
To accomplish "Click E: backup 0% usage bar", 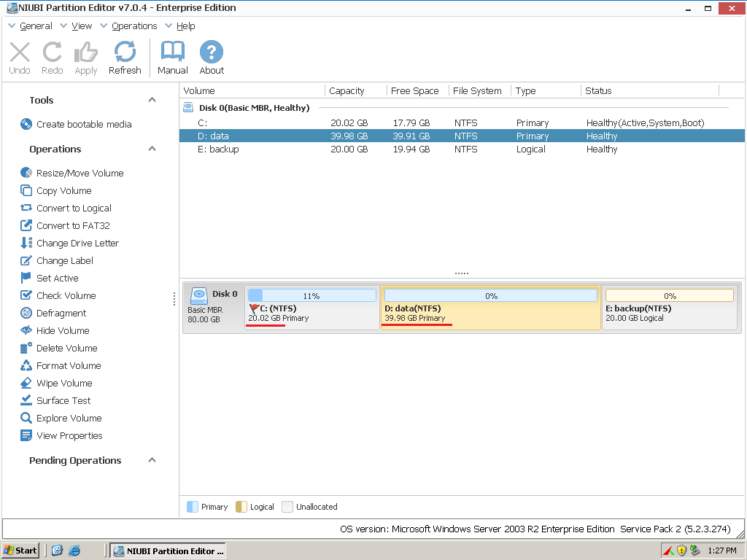I will [670, 296].
